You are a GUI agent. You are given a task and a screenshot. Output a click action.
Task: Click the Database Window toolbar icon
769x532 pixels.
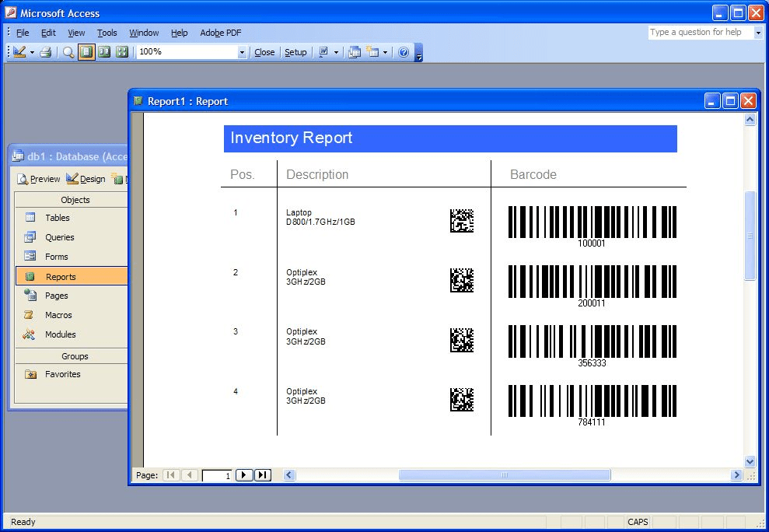click(x=355, y=52)
